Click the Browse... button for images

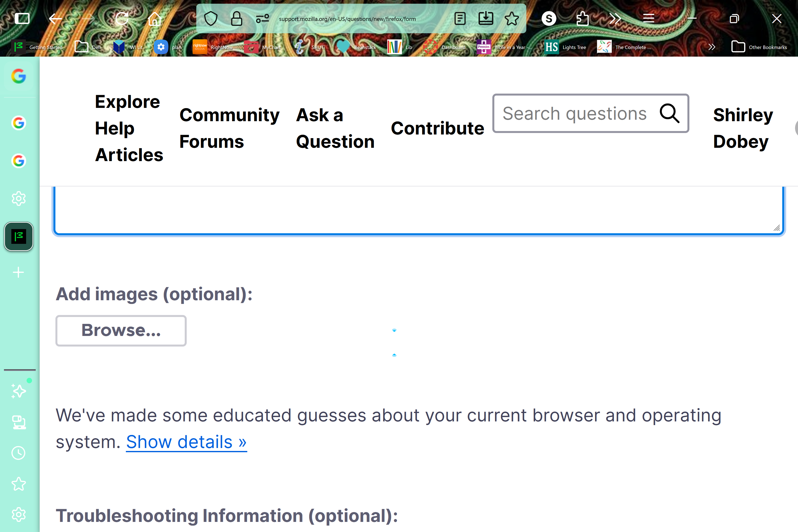121,331
